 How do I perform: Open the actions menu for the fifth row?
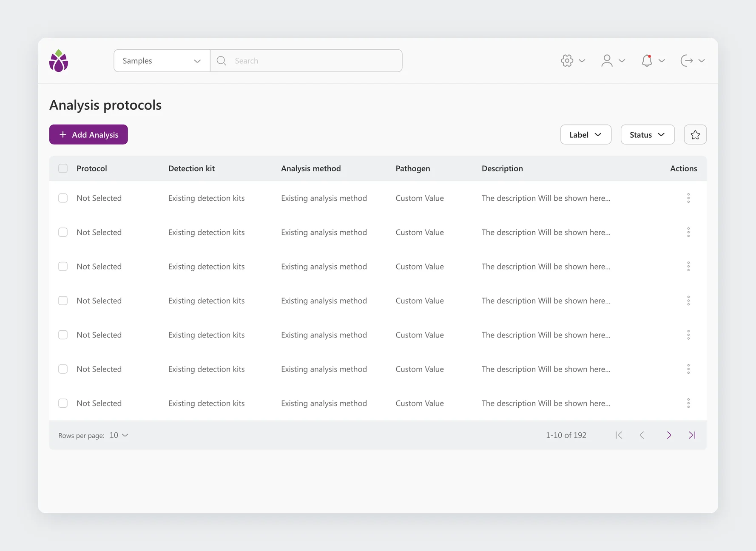tap(688, 335)
